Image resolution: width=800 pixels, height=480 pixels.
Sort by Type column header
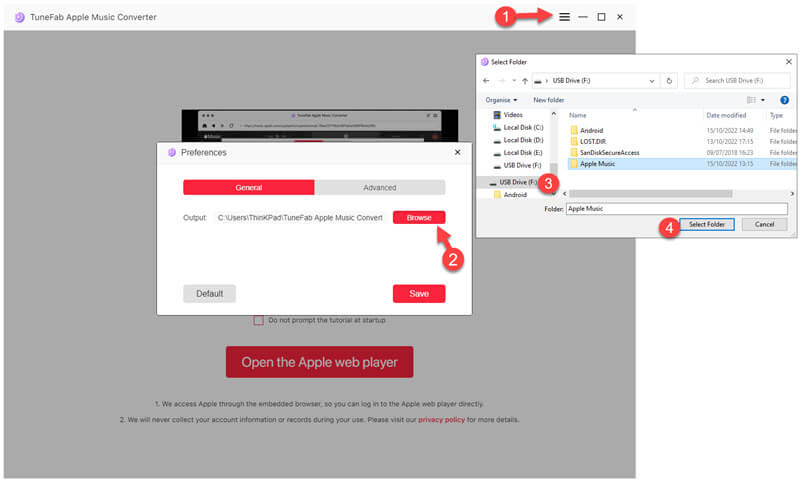click(x=777, y=115)
